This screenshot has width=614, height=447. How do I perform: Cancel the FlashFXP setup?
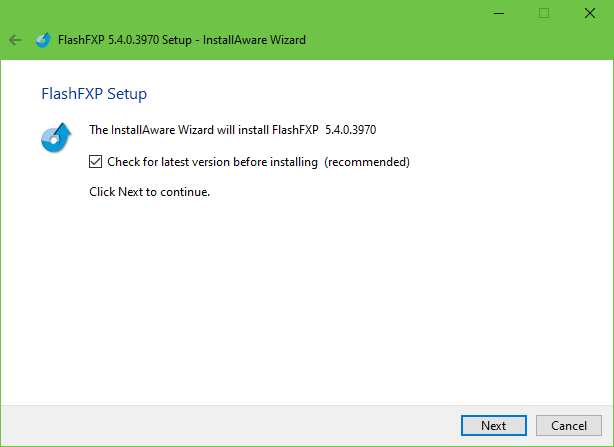click(x=568, y=425)
